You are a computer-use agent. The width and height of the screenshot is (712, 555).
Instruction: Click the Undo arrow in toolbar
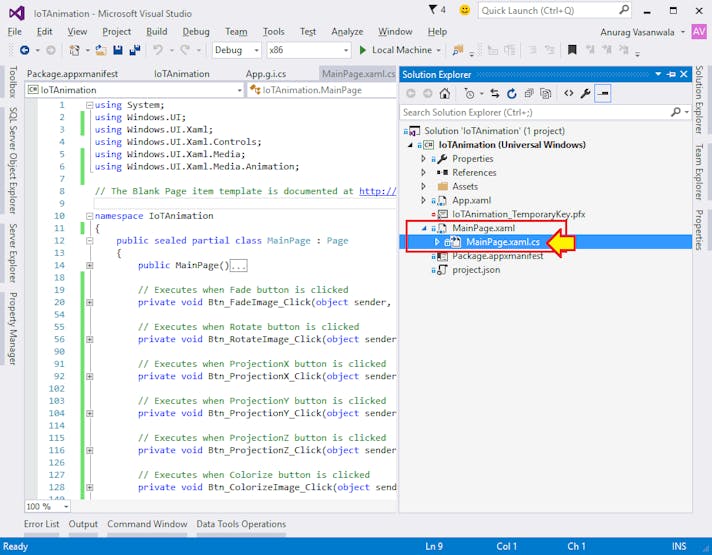coord(158,50)
